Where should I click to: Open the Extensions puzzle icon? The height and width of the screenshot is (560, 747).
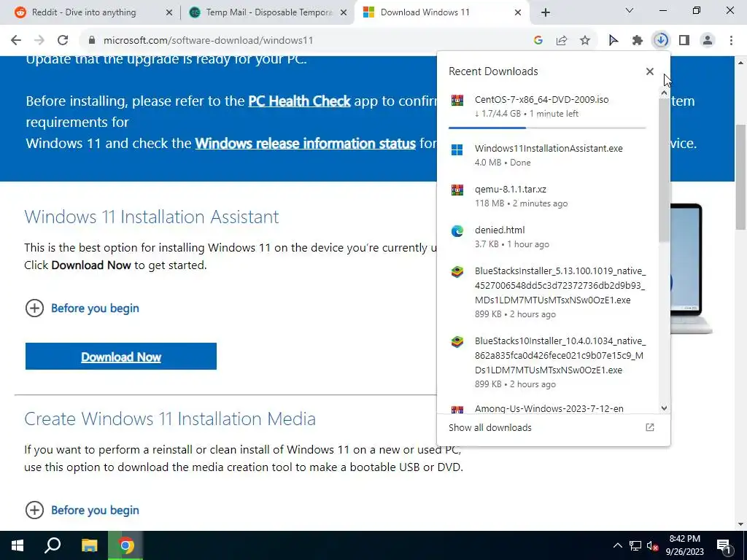pyautogui.click(x=638, y=41)
